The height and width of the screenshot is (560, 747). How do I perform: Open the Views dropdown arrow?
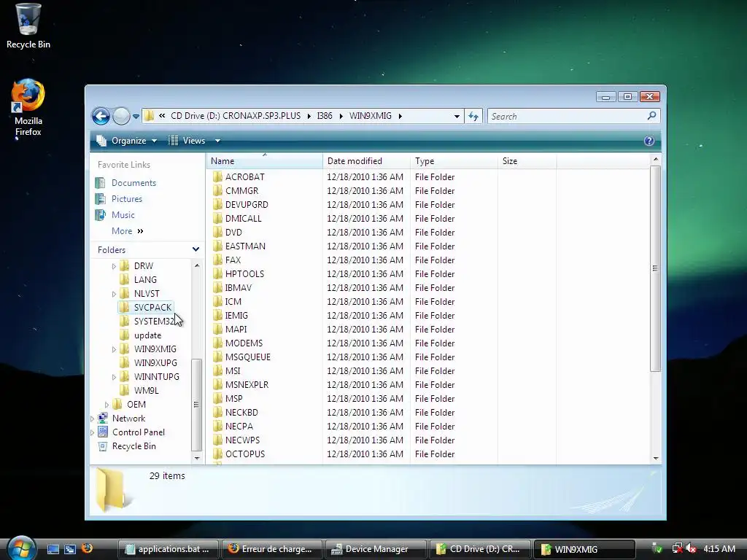[217, 141]
